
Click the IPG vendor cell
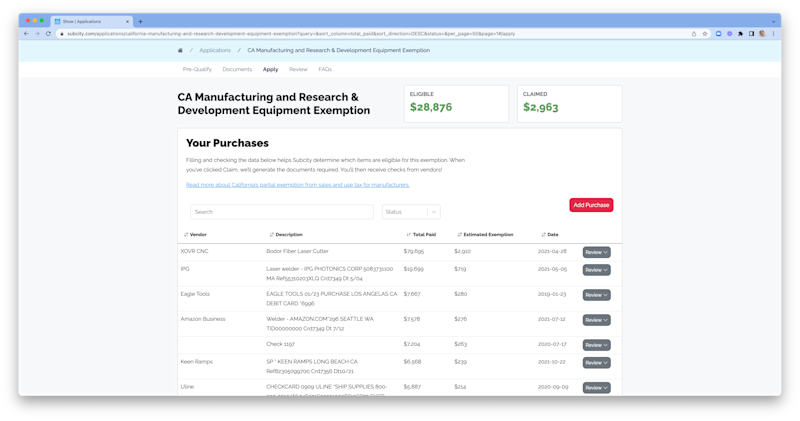click(185, 269)
